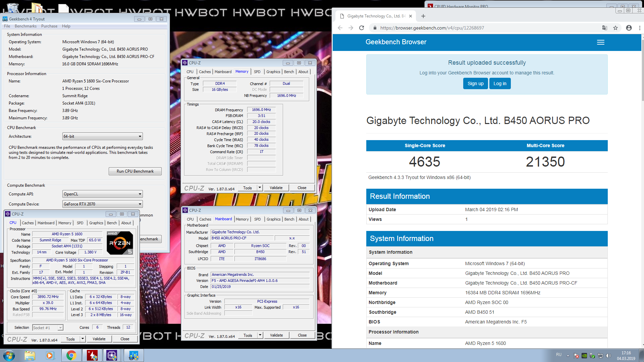This screenshot has width=644, height=362.
Task: Click the DRAM Frequency 1696.0 MHz value
Action: click(261, 110)
